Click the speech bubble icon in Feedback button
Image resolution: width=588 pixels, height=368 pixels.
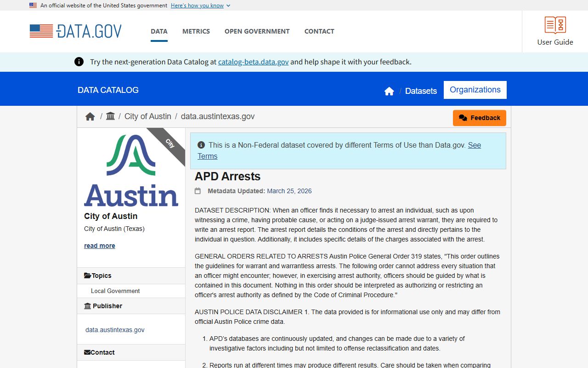[x=463, y=118]
